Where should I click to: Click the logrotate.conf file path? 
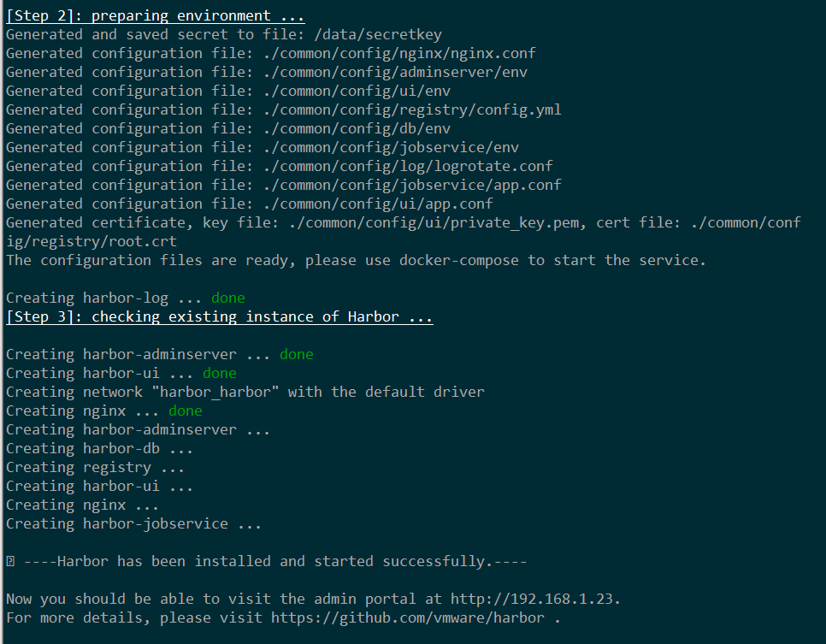click(408, 167)
